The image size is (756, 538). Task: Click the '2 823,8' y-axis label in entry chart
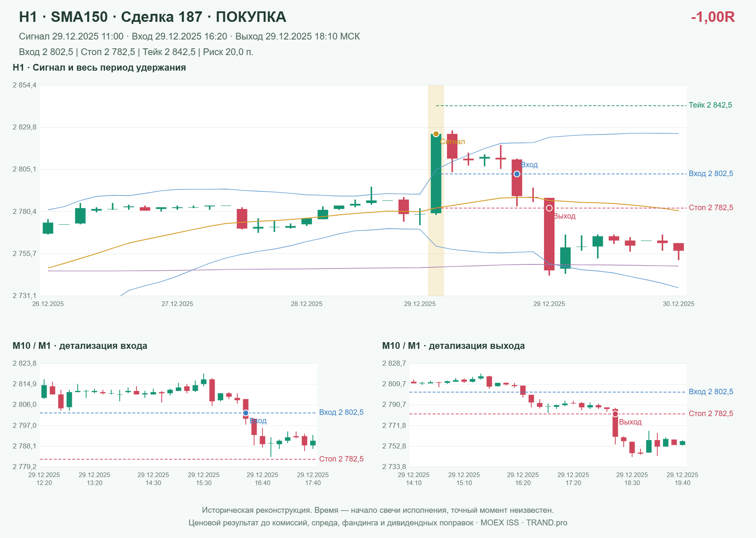24,364
